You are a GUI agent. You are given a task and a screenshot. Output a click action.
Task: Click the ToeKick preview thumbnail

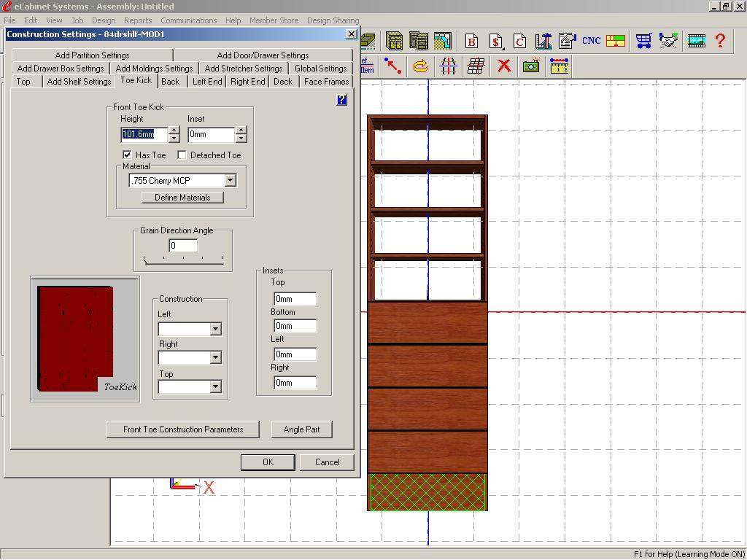(85, 339)
